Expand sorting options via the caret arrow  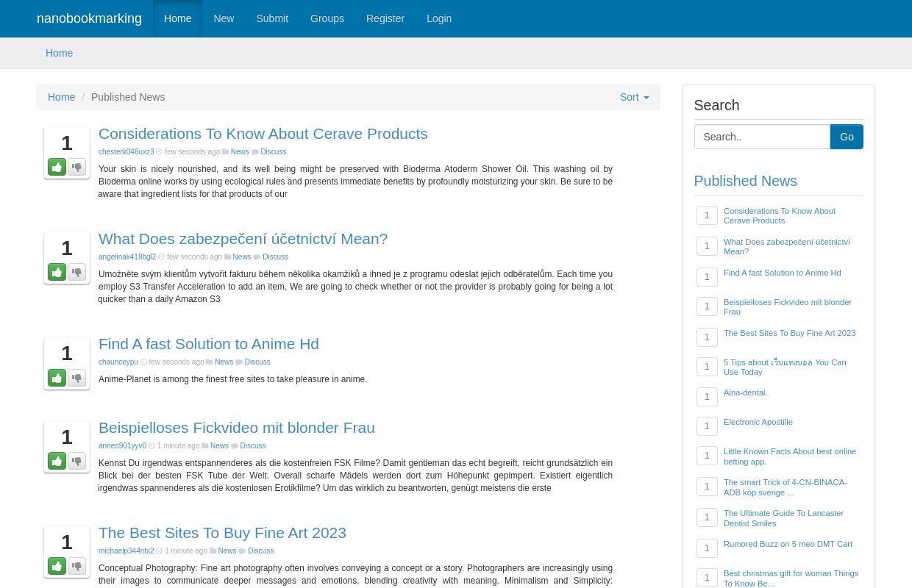coord(645,97)
